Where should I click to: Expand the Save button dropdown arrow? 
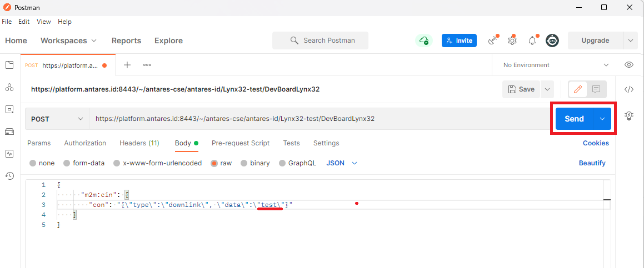click(547, 89)
